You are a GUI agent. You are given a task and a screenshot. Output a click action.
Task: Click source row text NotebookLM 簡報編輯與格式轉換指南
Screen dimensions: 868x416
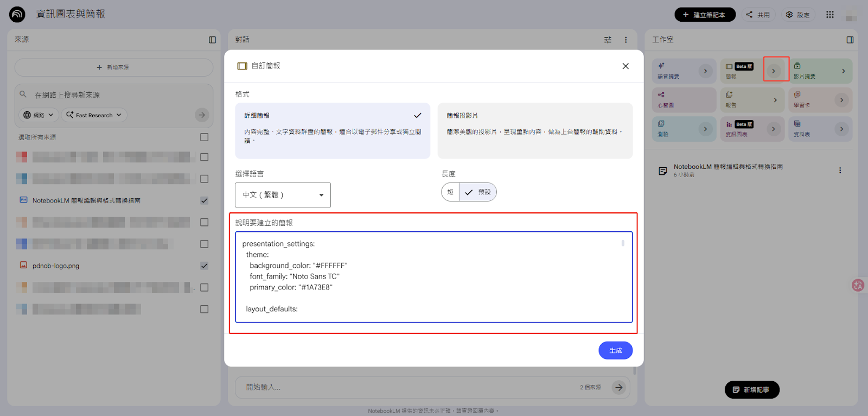pos(86,200)
